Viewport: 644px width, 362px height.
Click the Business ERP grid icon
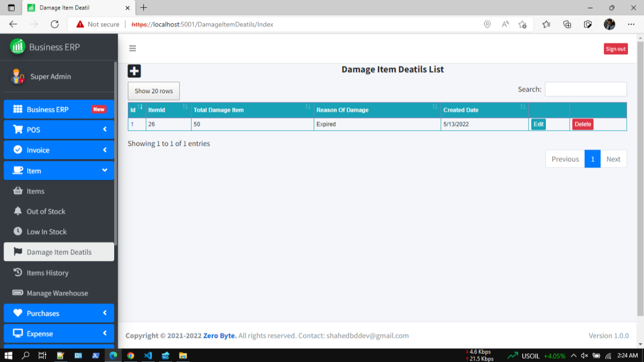17,109
